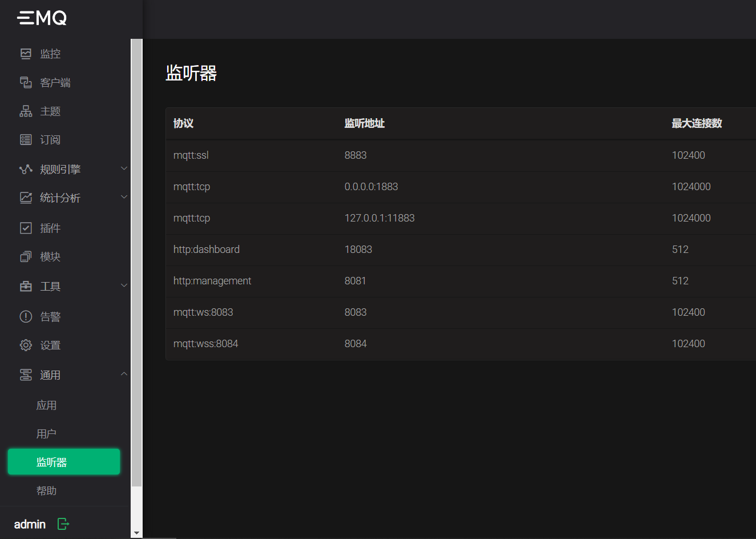
Task: Click the 插件 plugins checkbox icon
Action: (26, 228)
